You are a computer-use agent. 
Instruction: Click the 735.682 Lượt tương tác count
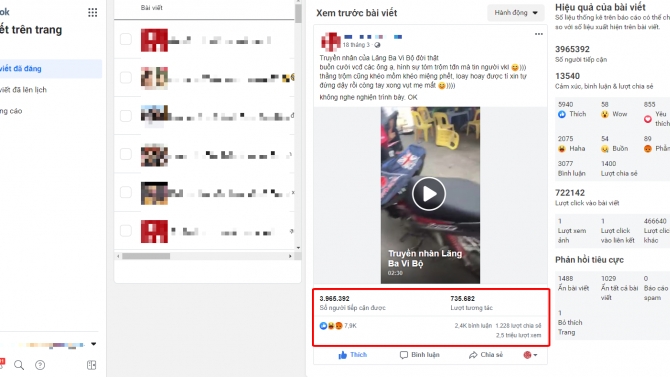463,298
